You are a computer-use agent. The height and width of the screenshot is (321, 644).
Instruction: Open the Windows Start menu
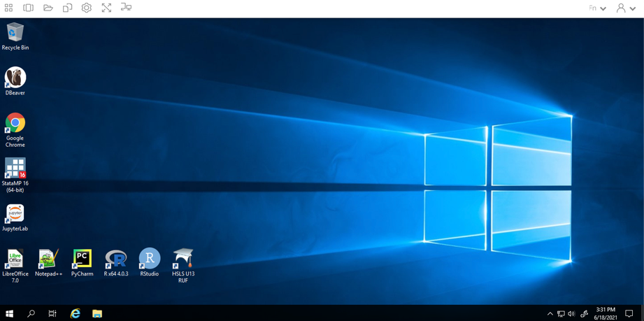10,314
